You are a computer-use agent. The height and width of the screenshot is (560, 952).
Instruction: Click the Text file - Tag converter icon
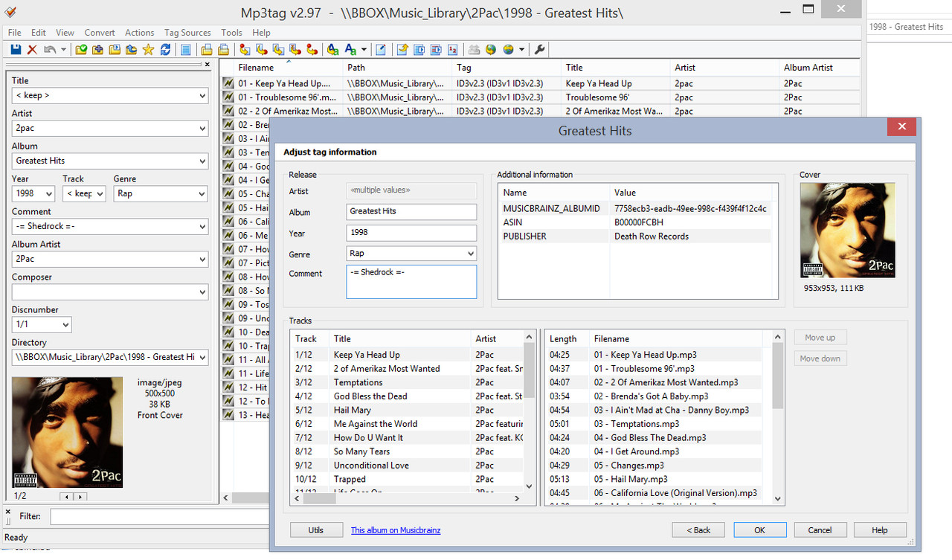(295, 50)
